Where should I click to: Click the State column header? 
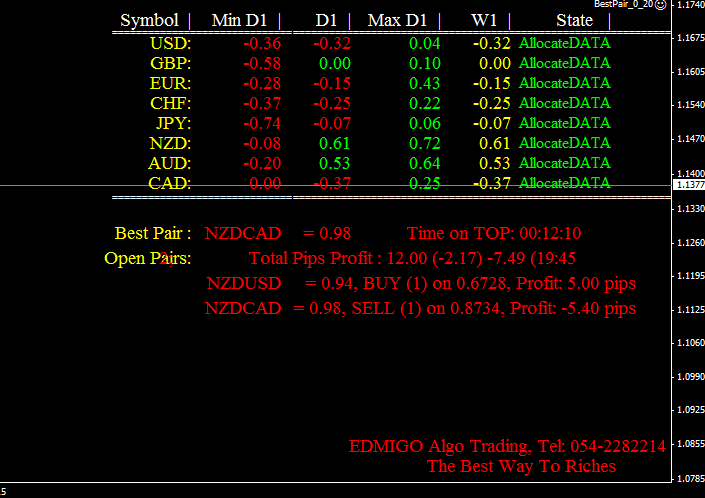[x=574, y=20]
